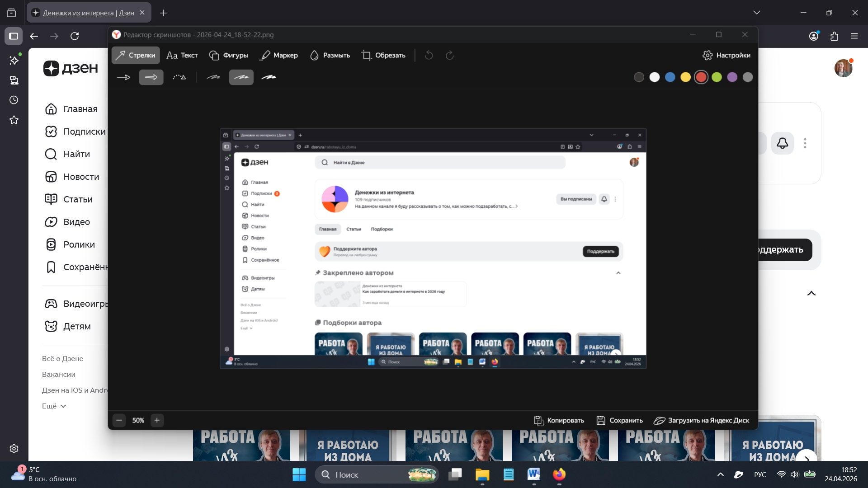The height and width of the screenshot is (488, 868).
Task: Select the Текст tool
Action: pyautogui.click(x=182, y=55)
